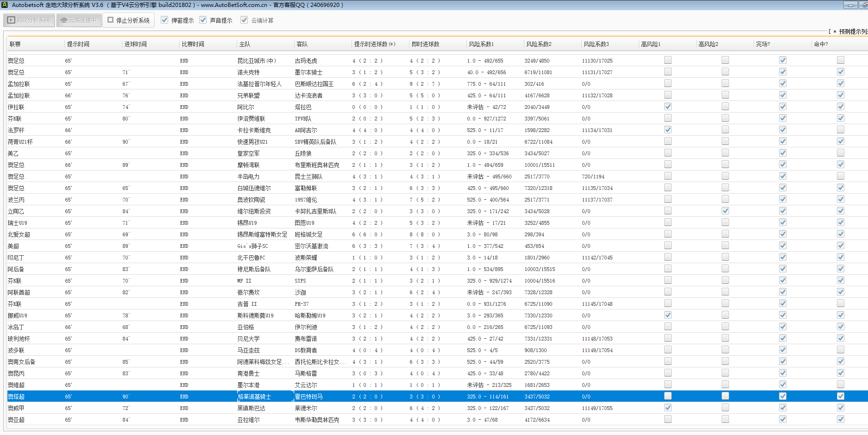Uncheck 完场? in the 澳亚超 row
Viewport: 868px width, 435px height.
click(x=782, y=419)
